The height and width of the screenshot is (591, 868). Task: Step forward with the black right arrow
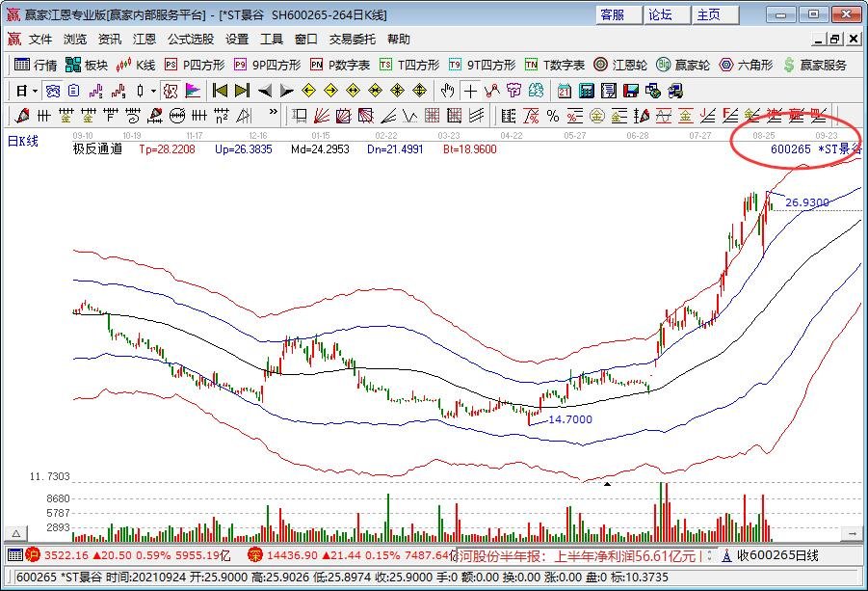pos(287,91)
